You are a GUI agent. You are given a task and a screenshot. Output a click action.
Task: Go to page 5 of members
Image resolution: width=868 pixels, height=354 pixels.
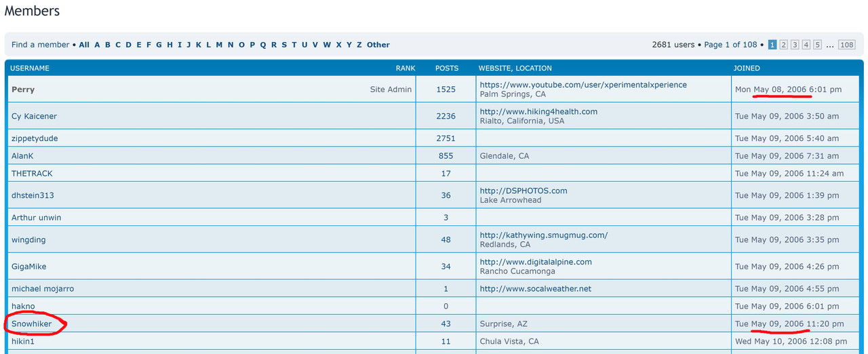[x=818, y=45]
